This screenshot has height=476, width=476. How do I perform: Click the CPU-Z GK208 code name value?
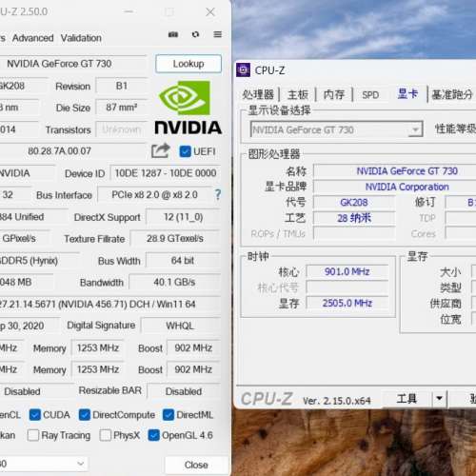[354, 202]
